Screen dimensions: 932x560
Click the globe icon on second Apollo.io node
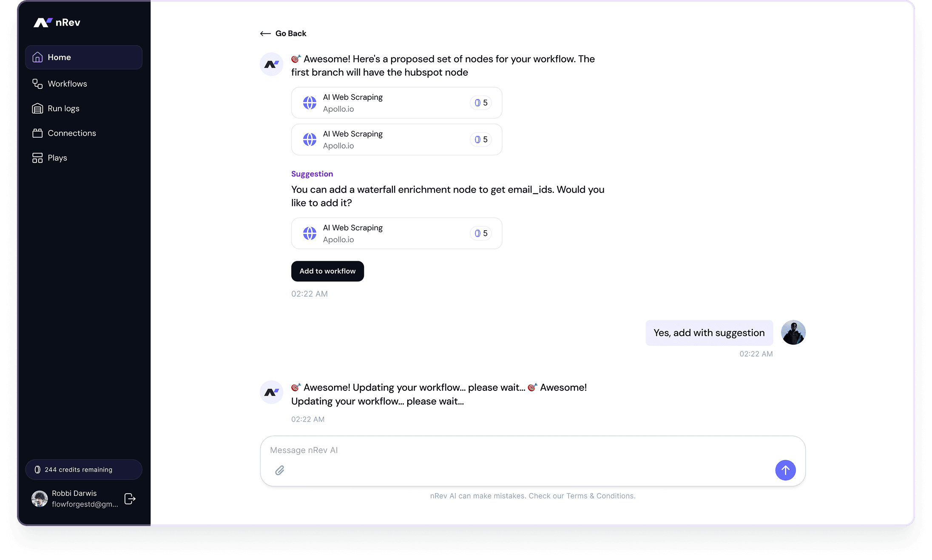(310, 139)
